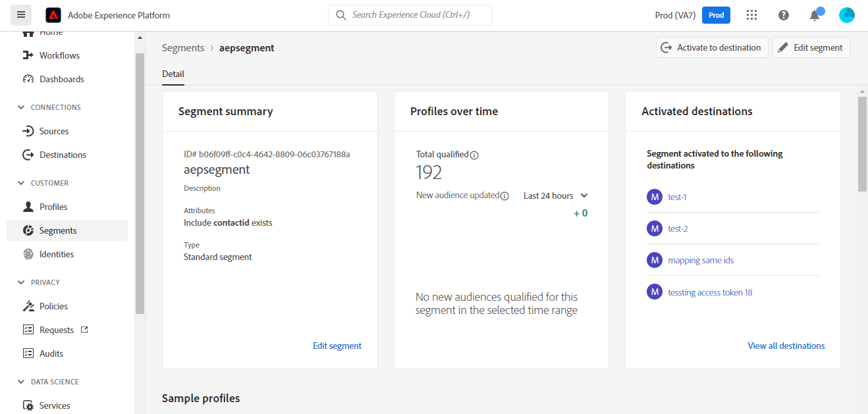Open the app switcher grid icon
Image resolution: width=868 pixels, height=414 pixels.
(751, 15)
